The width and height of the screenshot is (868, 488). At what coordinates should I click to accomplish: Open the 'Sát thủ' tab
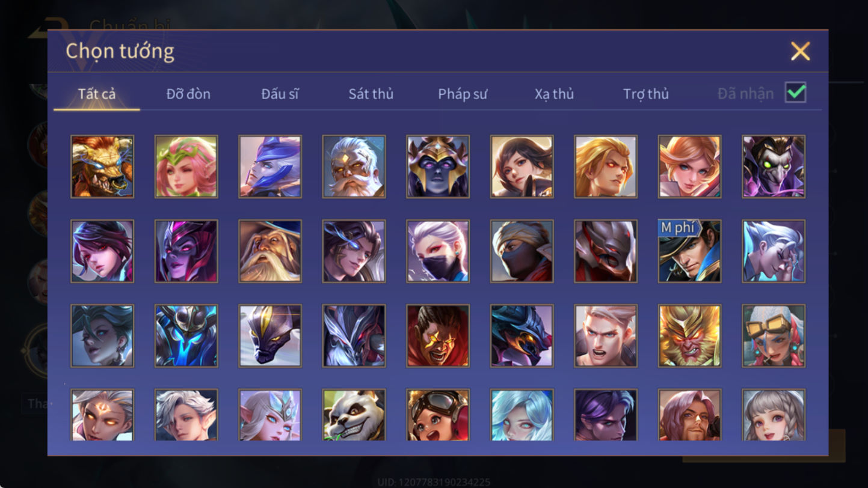click(371, 94)
